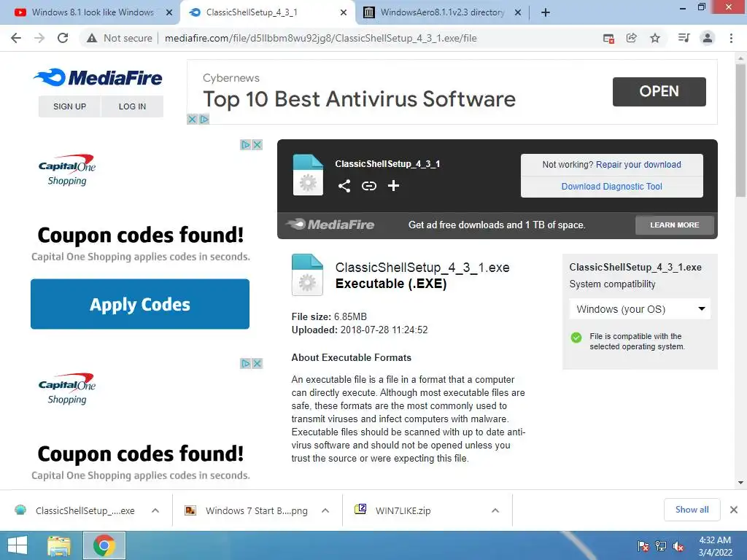Expand options for Windows 7 Start B png
Image resolution: width=747 pixels, height=560 pixels.
point(325,510)
